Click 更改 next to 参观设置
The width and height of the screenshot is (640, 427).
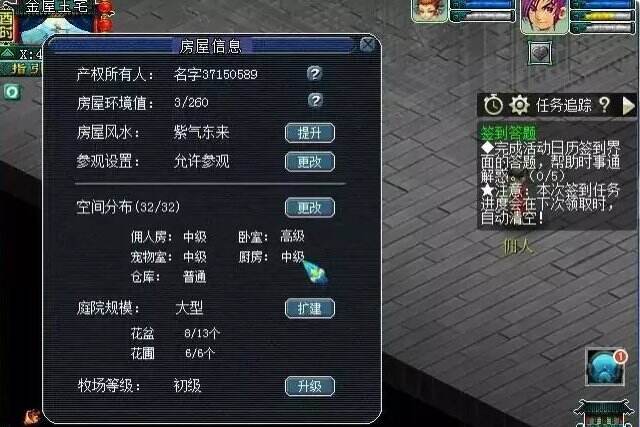click(x=310, y=162)
